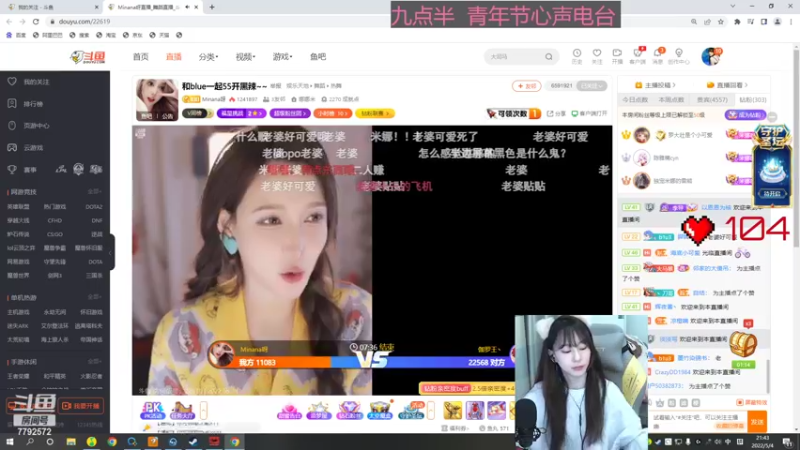
Task: Bookmark this page with star icon
Action: (720, 21)
